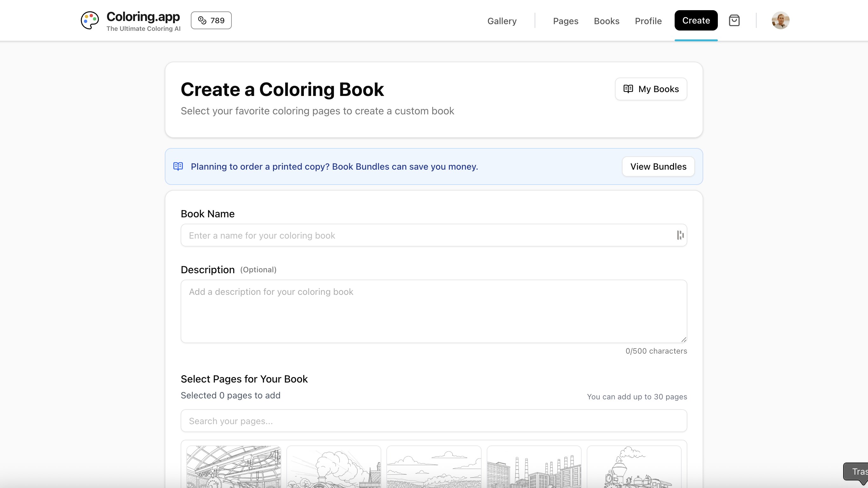This screenshot has width=868, height=488.
Task: Go to the Gallery nav item
Action: [502, 21]
